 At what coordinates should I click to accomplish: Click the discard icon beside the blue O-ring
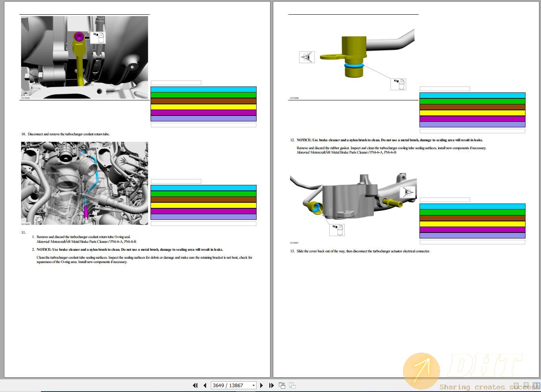tap(398, 84)
